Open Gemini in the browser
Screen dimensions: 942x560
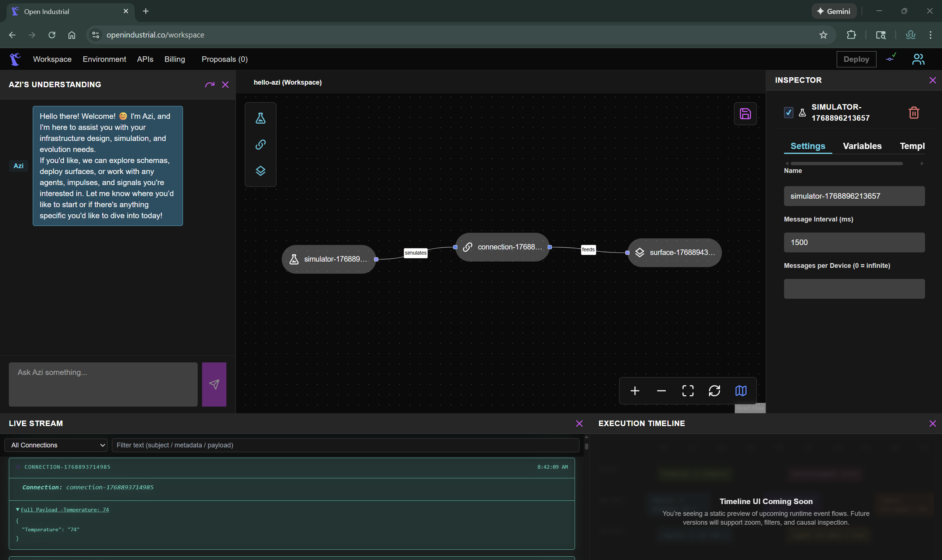[x=834, y=11]
